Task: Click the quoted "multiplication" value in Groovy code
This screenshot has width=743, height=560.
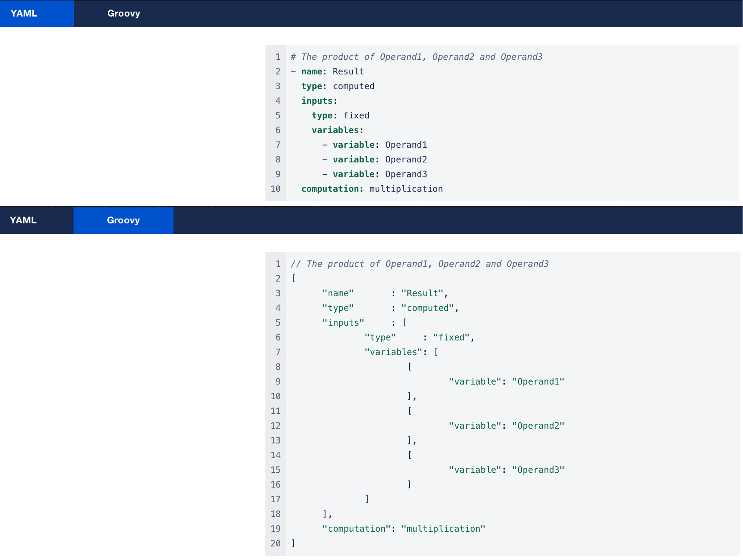Action: coord(443,529)
